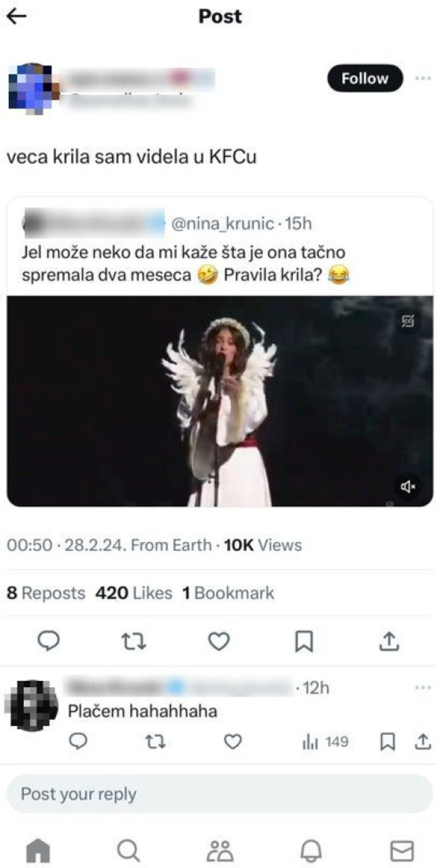Repost the "Plačem hahahhaha" reply
Image resolution: width=437 pixels, height=868 pixels.
(x=155, y=742)
